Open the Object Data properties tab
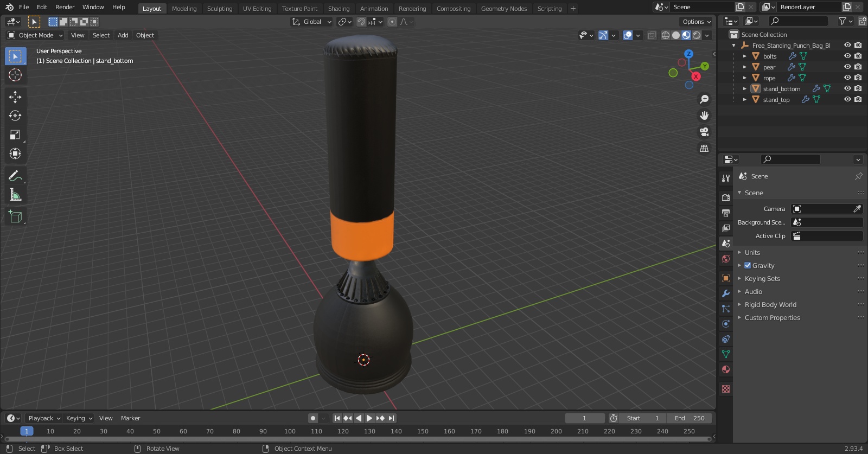Screen dimensions: 868x454 tap(726, 354)
